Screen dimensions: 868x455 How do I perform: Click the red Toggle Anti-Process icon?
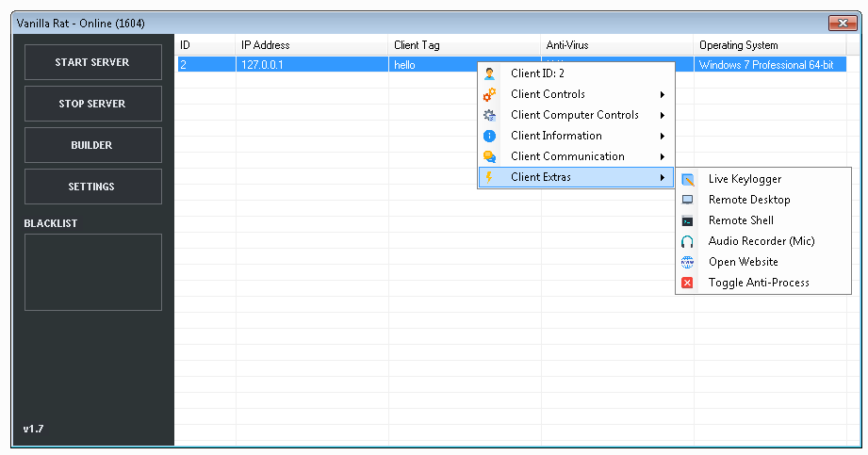(688, 283)
